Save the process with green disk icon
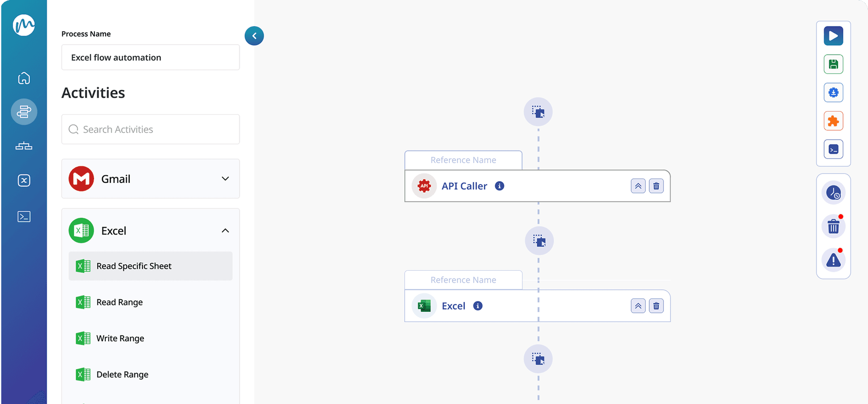 [833, 65]
